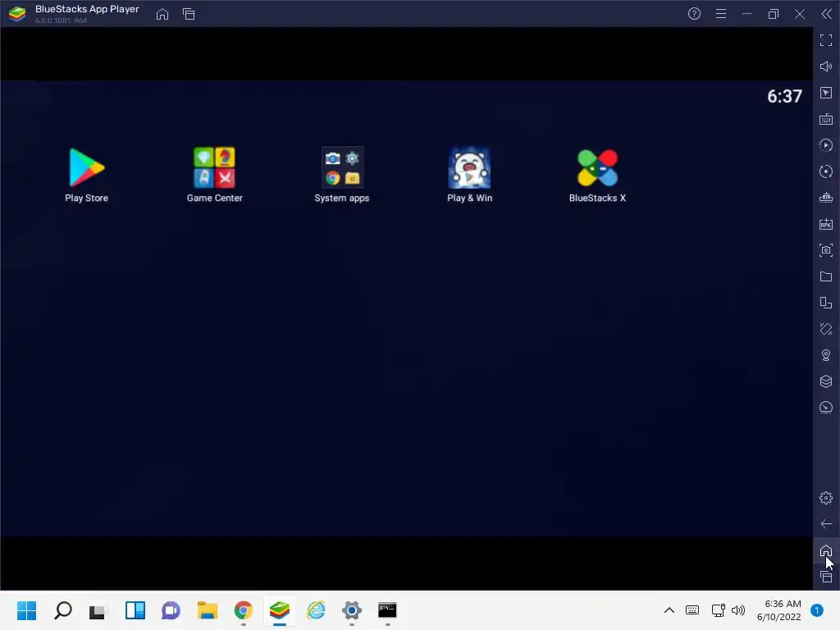
Task: Open the set location sidebar icon
Action: [x=826, y=355]
